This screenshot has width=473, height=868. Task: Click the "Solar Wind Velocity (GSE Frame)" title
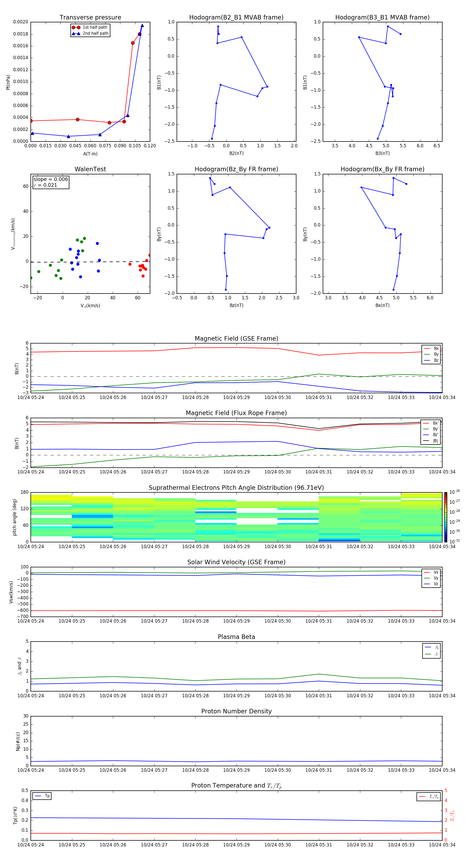[236, 562]
